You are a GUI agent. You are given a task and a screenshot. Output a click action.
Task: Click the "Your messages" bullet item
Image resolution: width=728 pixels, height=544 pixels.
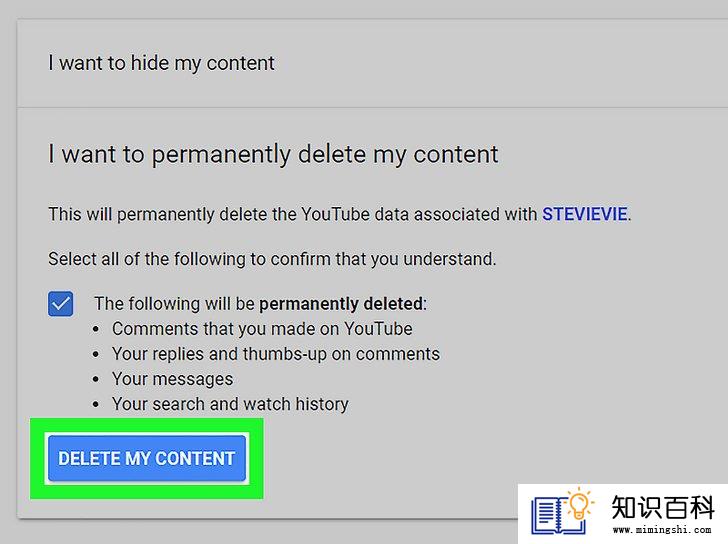click(x=172, y=379)
